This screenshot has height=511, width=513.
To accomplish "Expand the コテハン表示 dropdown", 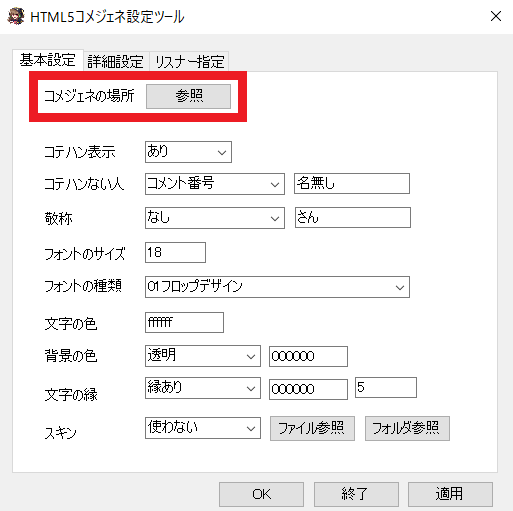I will [x=188, y=152].
